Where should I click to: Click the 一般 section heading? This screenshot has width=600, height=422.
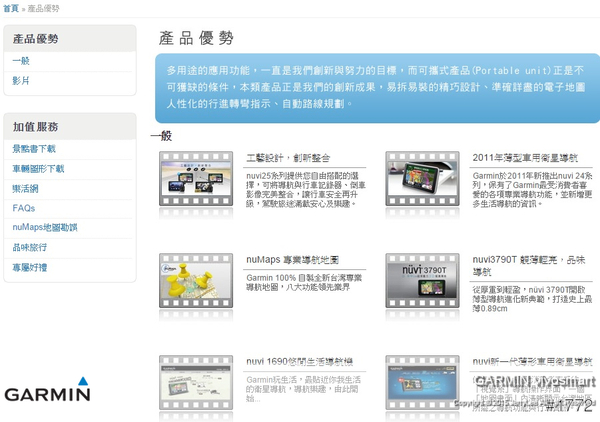tap(161, 136)
